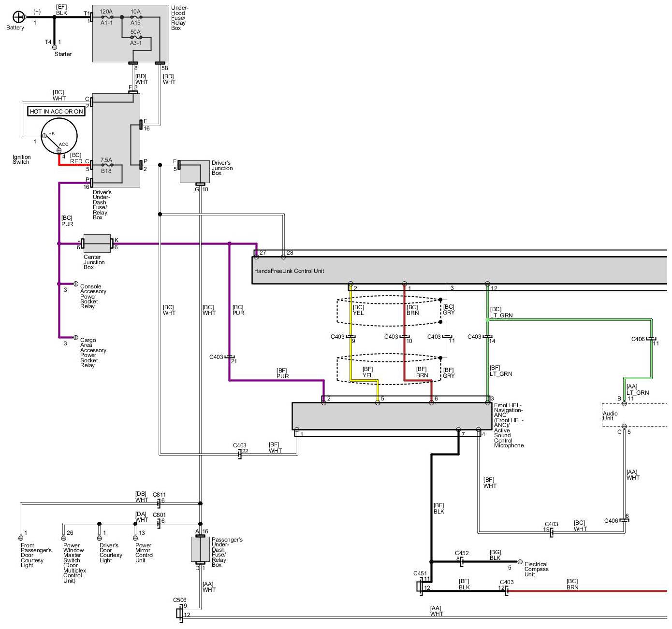The height and width of the screenshot is (629, 672).
Task: Click the Starter terminal symbol
Action: (x=55, y=47)
